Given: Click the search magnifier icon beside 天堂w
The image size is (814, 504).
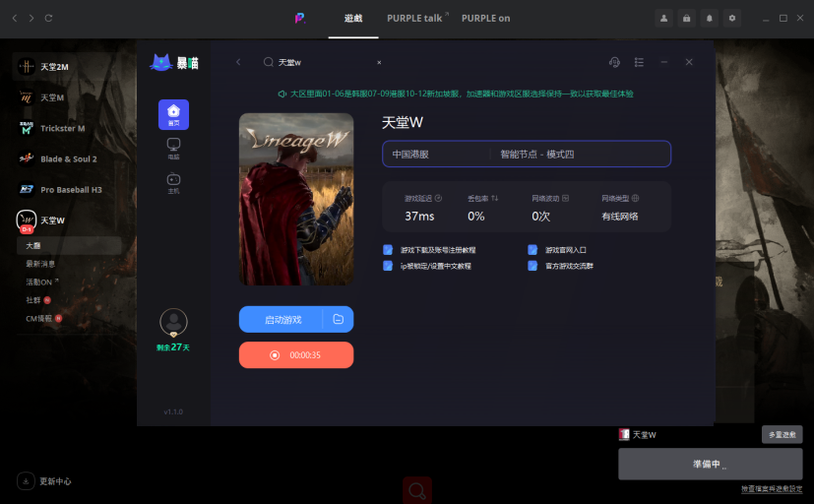Looking at the screenshot, I should pos(269,62).
